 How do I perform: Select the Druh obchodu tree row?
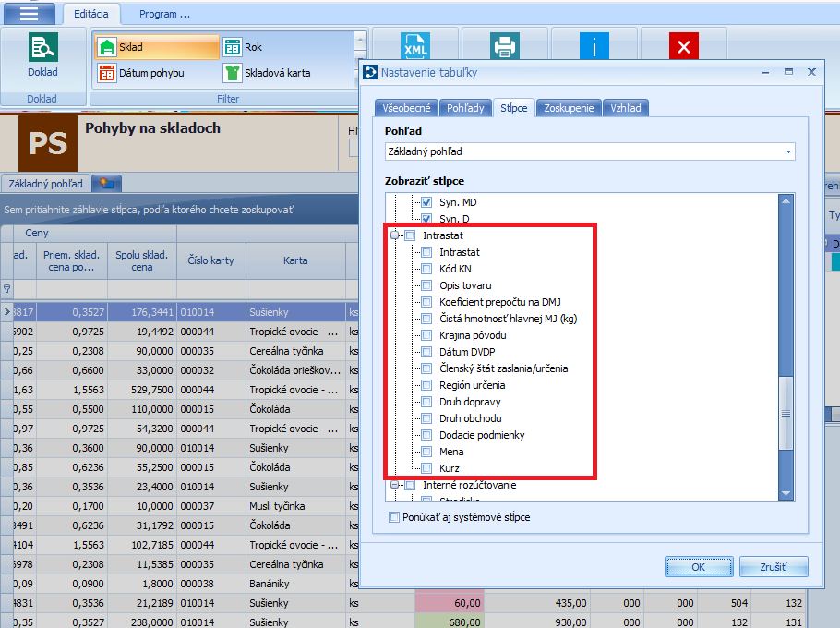point(471,418)
